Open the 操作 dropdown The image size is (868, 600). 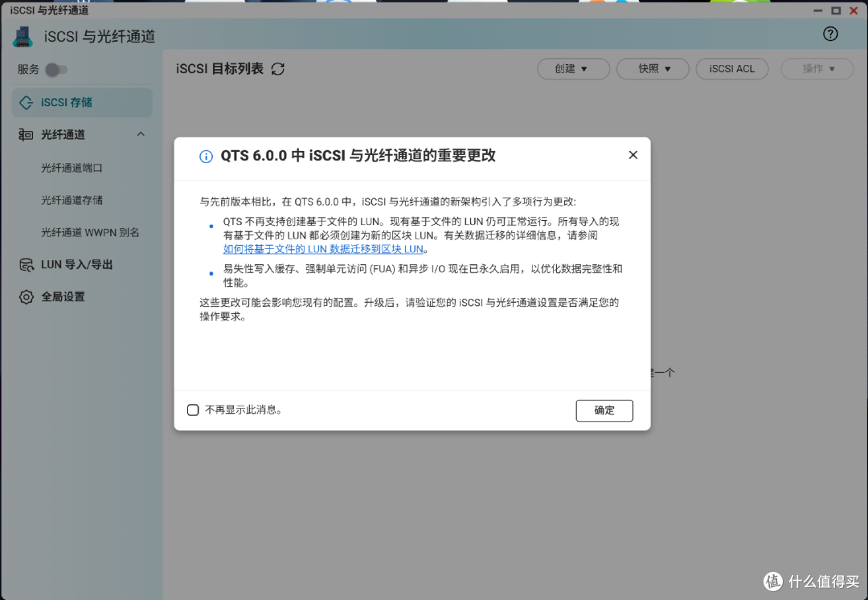(x=817, y=68)
